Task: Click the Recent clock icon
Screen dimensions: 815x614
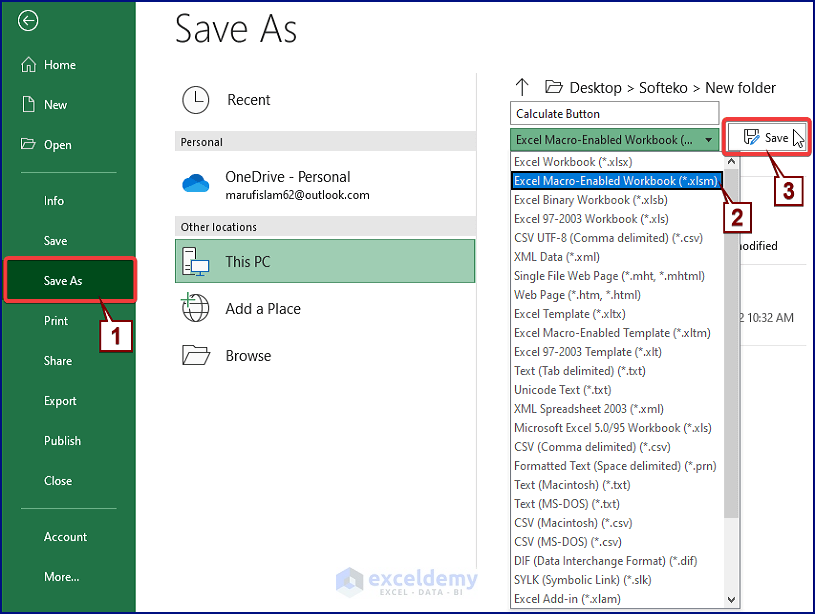Action: point(195,100)
